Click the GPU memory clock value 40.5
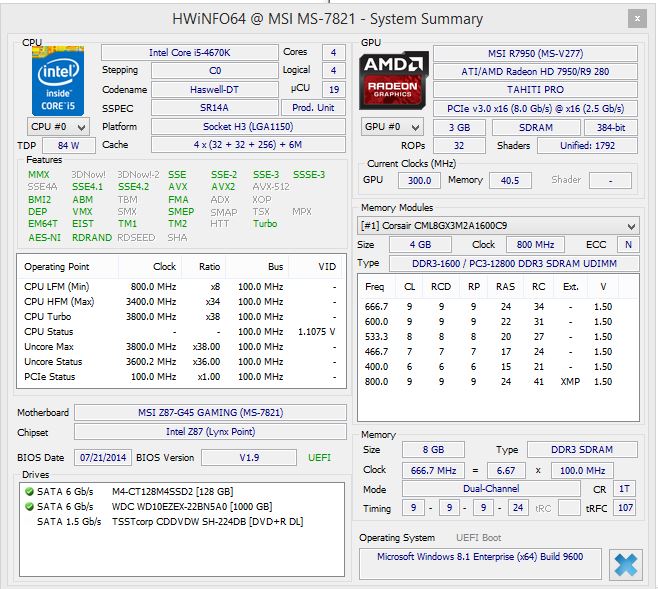The image size is (658, 589). (510, 180)
